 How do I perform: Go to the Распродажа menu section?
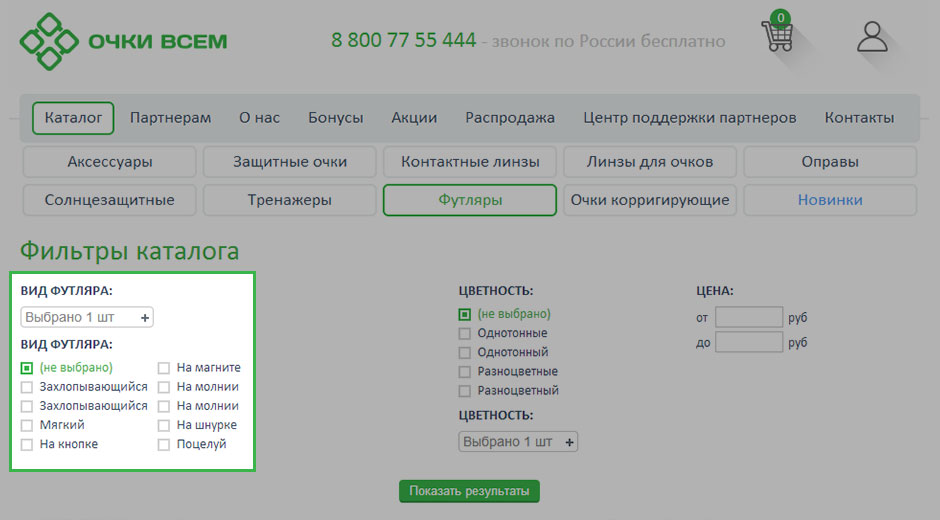(x=509, y=118)
